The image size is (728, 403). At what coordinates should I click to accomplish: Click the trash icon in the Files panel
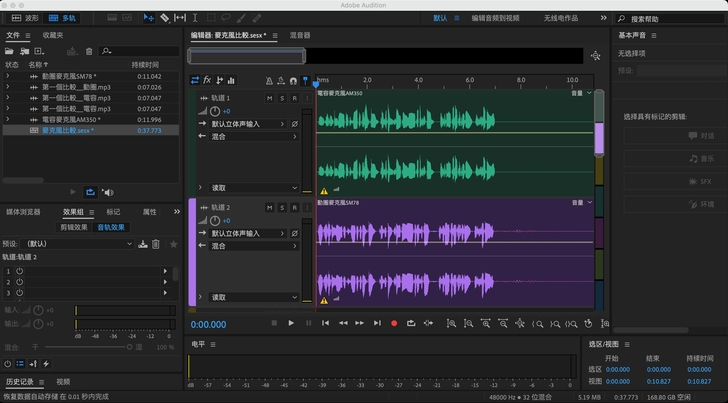pos(89,51)
